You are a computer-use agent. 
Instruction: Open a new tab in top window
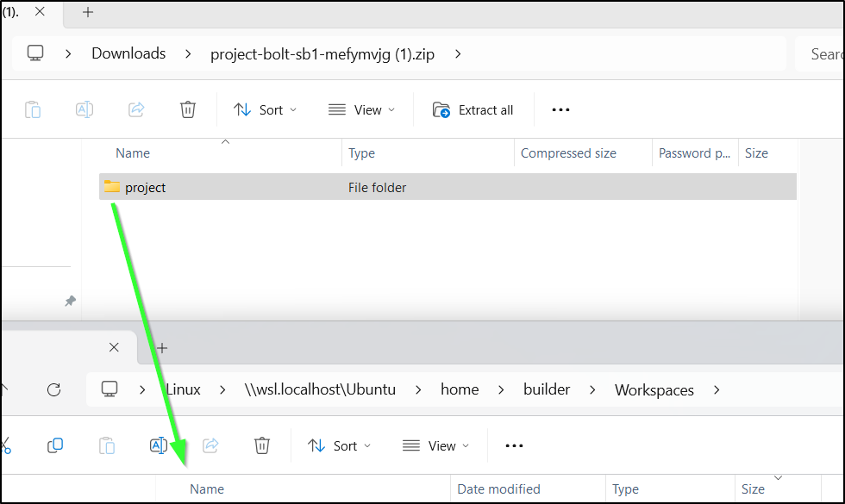coord(88,12)
